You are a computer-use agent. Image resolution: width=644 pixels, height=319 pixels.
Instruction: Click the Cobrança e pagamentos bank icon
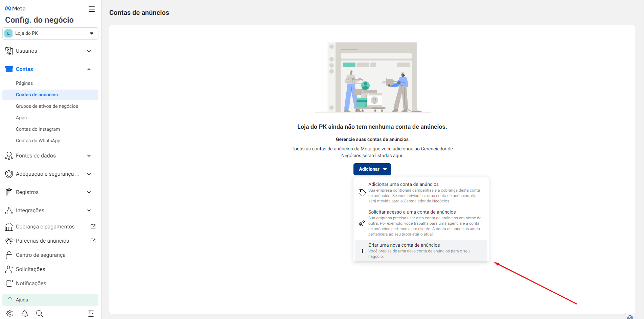click(9, 227)
